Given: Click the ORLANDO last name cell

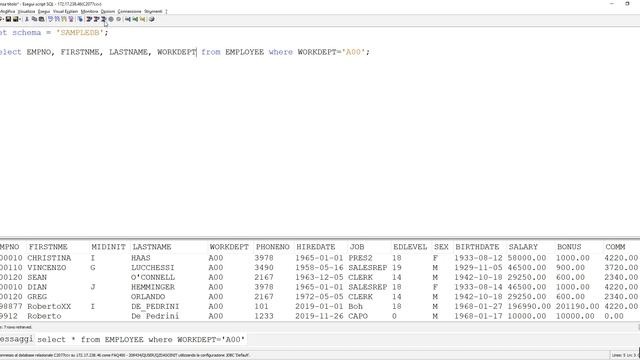Looking at the screenshot, I should (148, 297).
